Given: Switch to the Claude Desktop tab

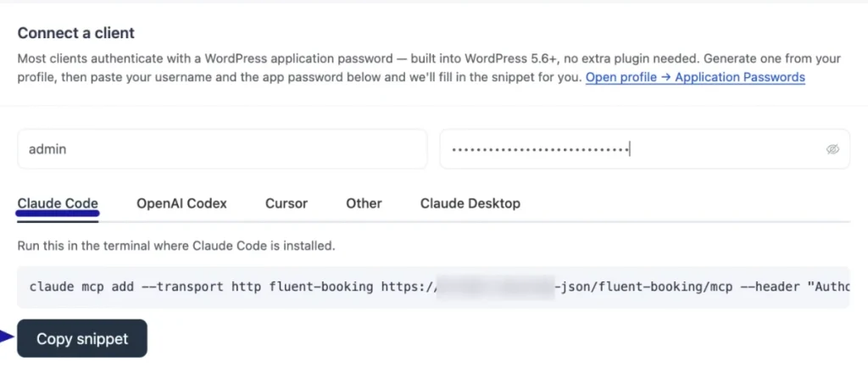Looking at the screenshot, I should tap(470, 203).
